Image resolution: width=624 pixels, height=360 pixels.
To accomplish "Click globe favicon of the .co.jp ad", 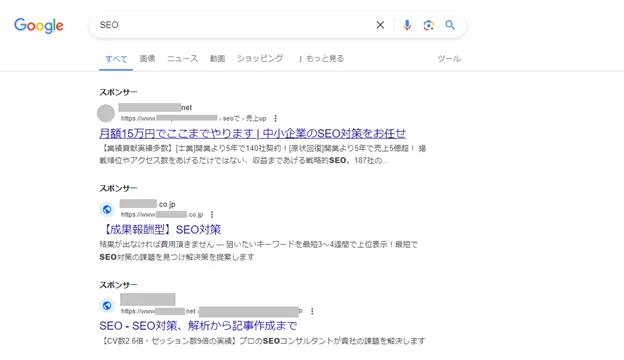I will pyautogui.click(x=107, y=209).
